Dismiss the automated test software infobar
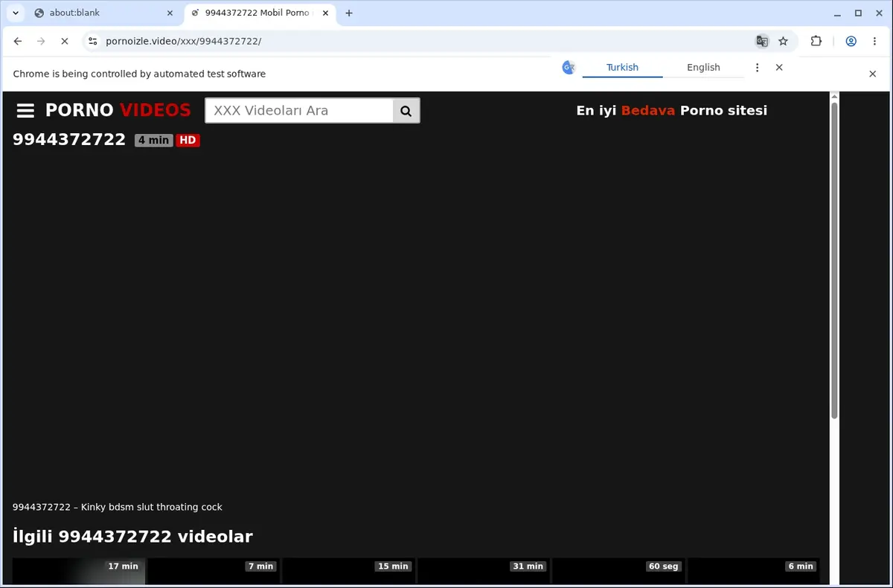Image resolution: width=893 pixels, height=588 pixels. pyautogui.click(x=873, y=74)
